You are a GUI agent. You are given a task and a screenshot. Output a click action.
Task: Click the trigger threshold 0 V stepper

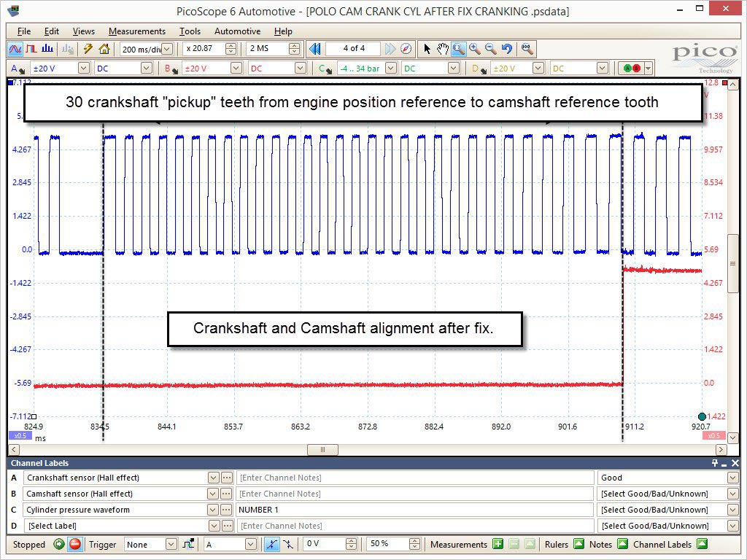click(x=351, y=544)
